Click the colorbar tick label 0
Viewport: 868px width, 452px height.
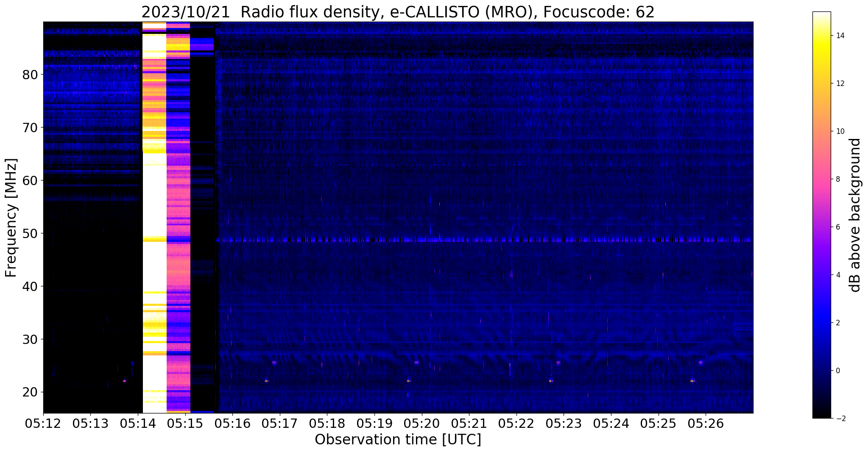837,371
